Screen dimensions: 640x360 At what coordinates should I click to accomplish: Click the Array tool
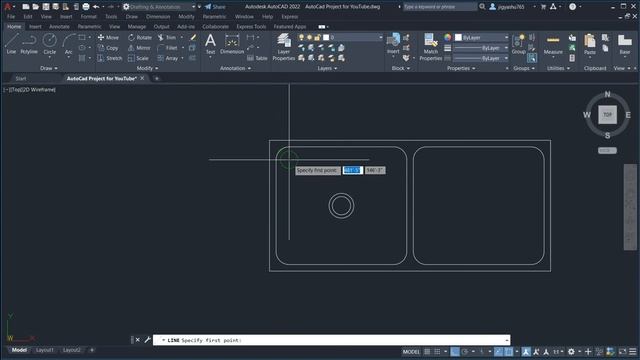point(168,58)
